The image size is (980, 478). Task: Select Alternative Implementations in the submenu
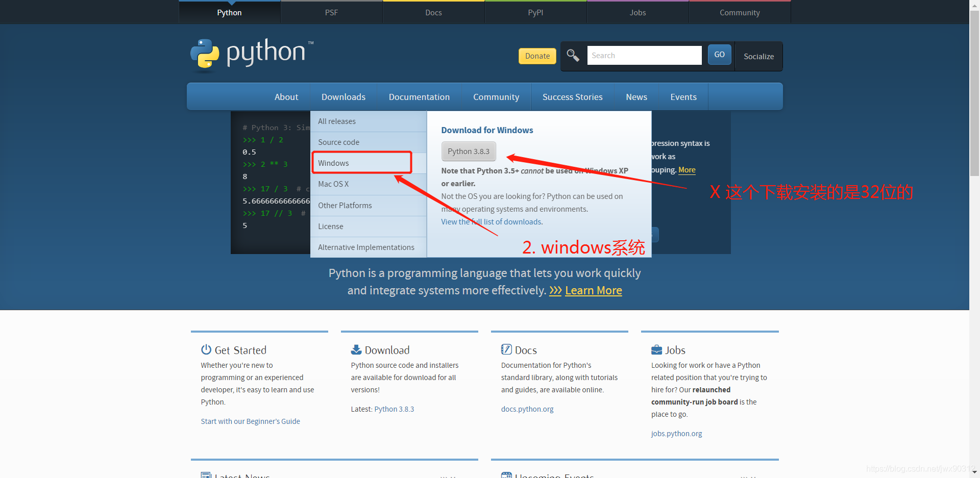[x=369, y=247]
